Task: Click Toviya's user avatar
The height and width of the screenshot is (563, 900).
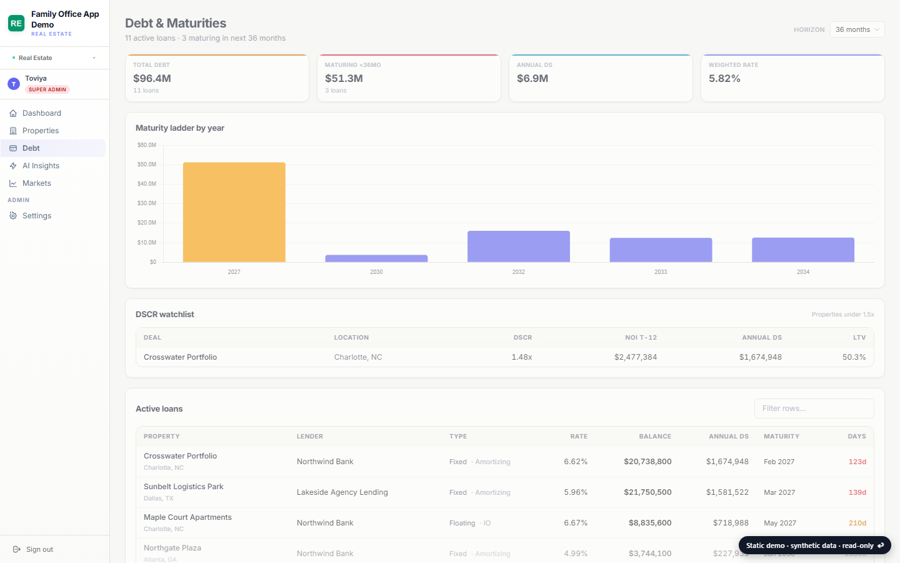Action: point(14,84)
